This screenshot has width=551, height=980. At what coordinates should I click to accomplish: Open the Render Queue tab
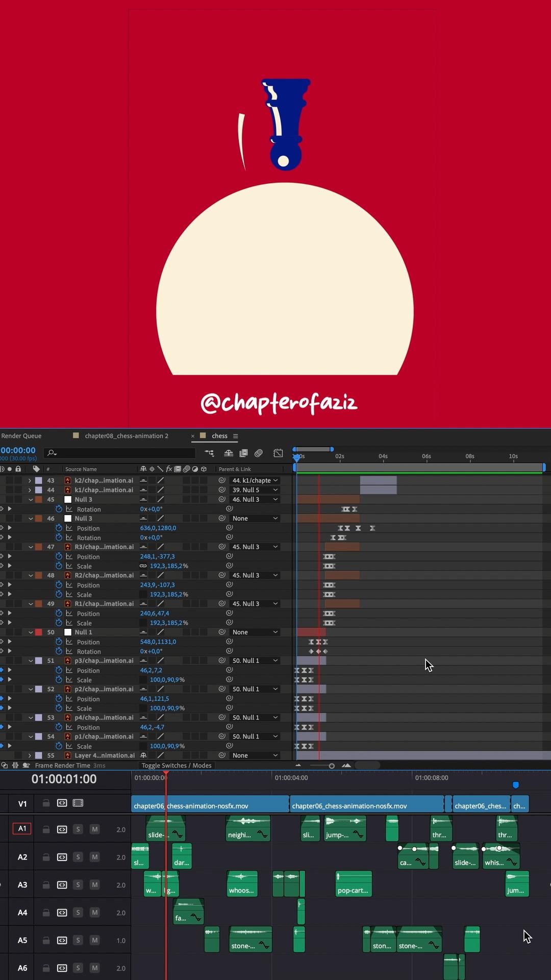click(x=21, y=436)
